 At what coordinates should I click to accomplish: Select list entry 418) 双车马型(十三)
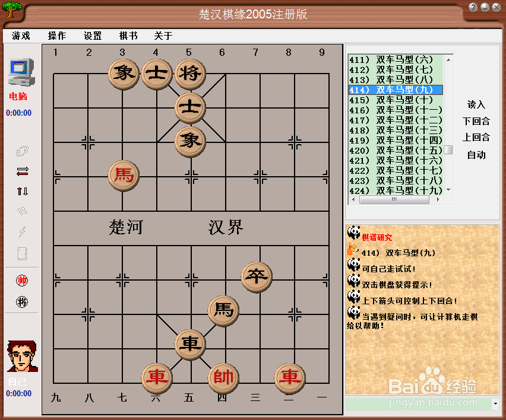tap(396, 131)
